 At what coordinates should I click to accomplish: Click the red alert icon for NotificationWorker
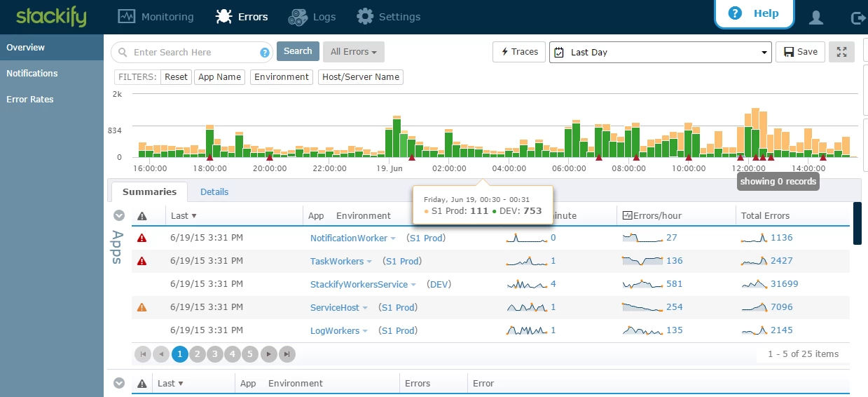[x=142, y=238]
